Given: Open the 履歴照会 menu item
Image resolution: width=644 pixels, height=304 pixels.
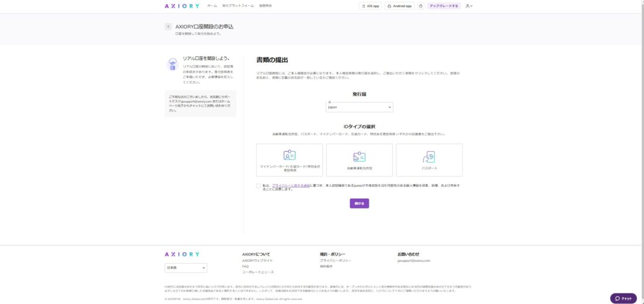Looking at the screenshot, I should point(265,6).
